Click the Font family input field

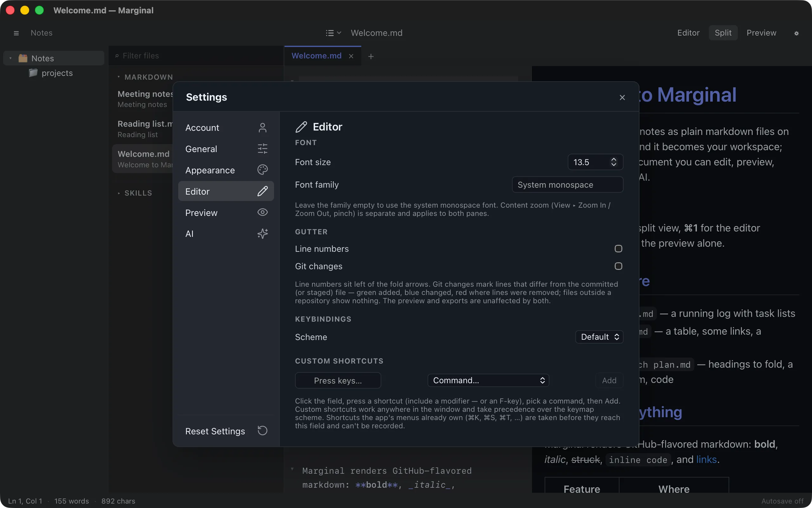[567, 184]
